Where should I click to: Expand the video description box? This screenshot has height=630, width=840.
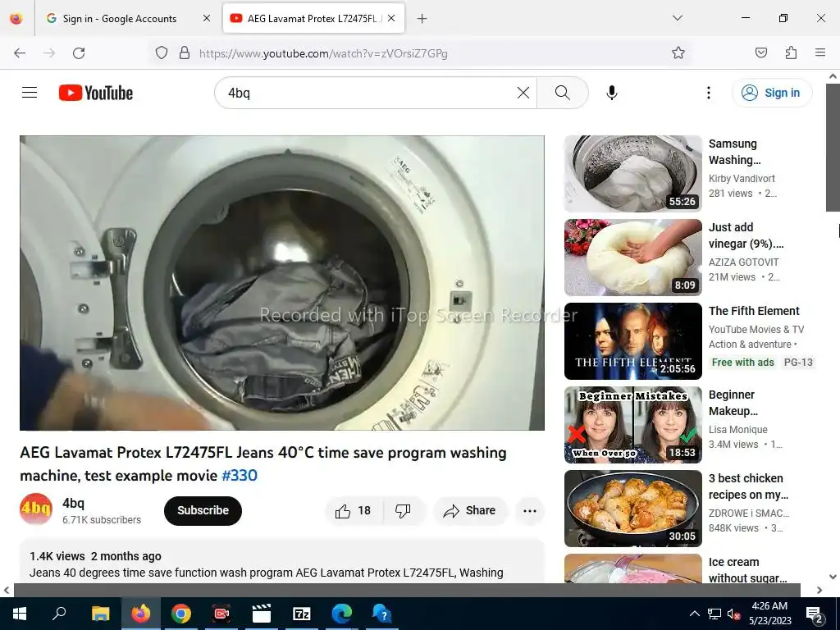(282, 563)
